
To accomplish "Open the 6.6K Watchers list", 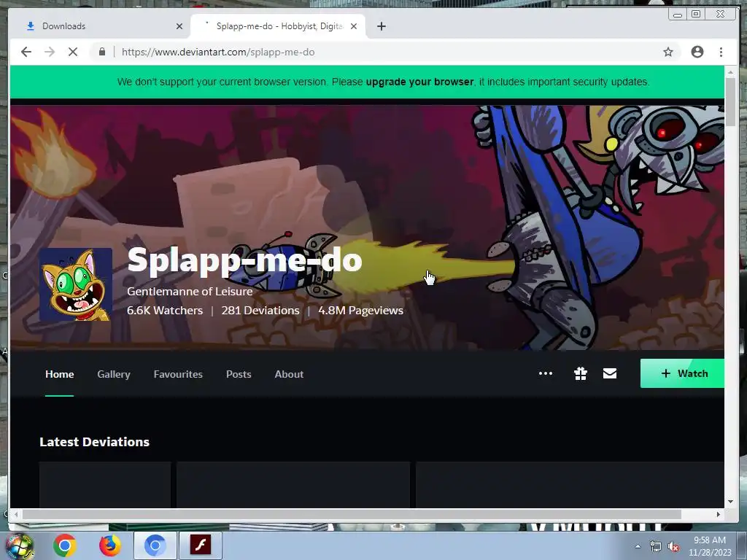I will [165, 311].
